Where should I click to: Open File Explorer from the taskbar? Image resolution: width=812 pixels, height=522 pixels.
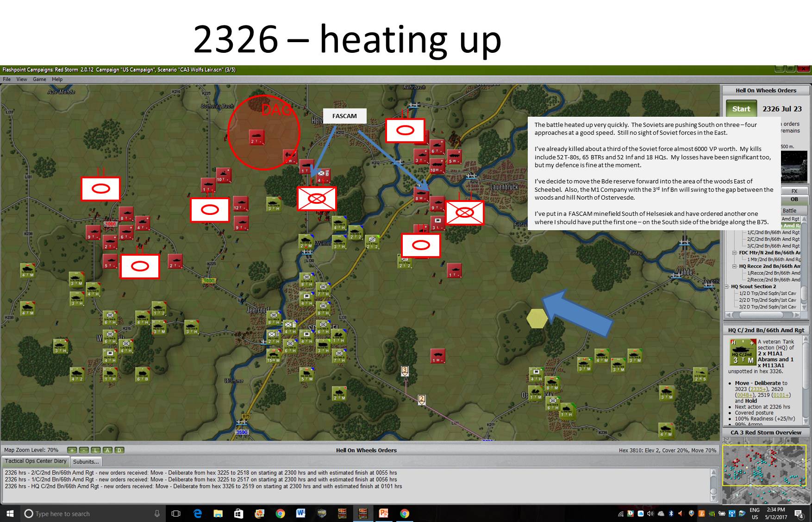pyautogui.click(x=218, y=513)
